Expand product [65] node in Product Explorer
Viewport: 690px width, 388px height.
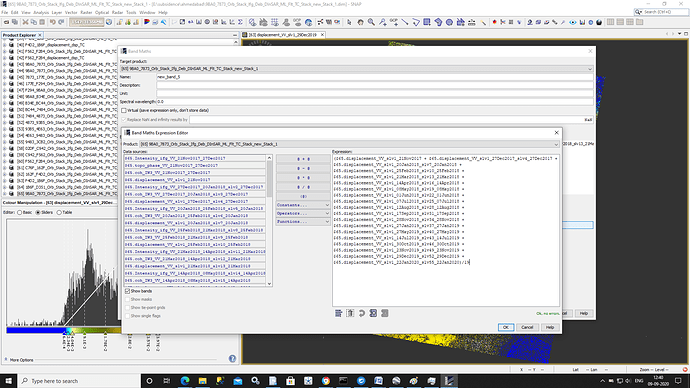point(4,194)
